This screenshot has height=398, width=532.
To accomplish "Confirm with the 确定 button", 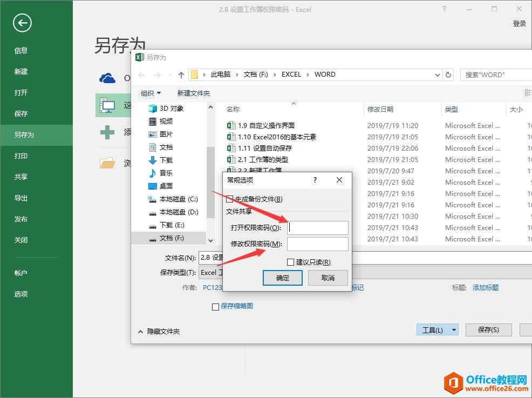I will [x=282, y=278].
